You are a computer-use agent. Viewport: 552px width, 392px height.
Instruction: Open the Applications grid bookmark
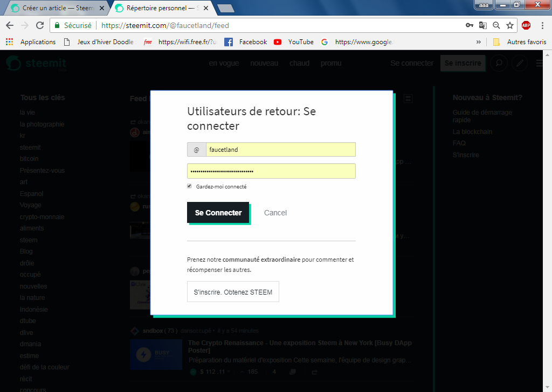pos(31,42)
